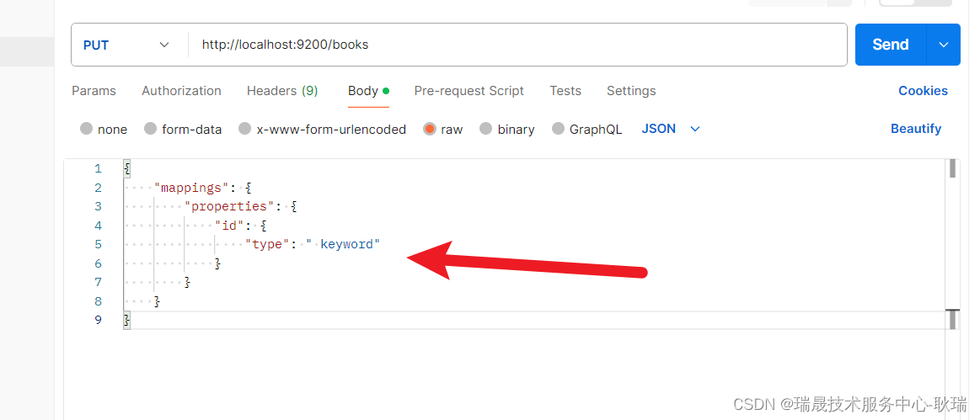Viewport: 980px width, 420px height.
Task: Switch to the Params tab
Action: click(x=94, y=91)
